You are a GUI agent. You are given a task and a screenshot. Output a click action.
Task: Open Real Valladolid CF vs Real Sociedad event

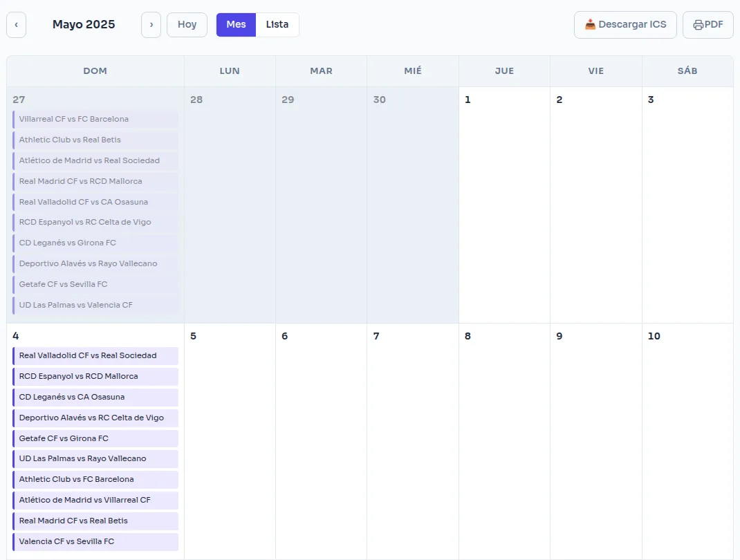tap(95, 356)
